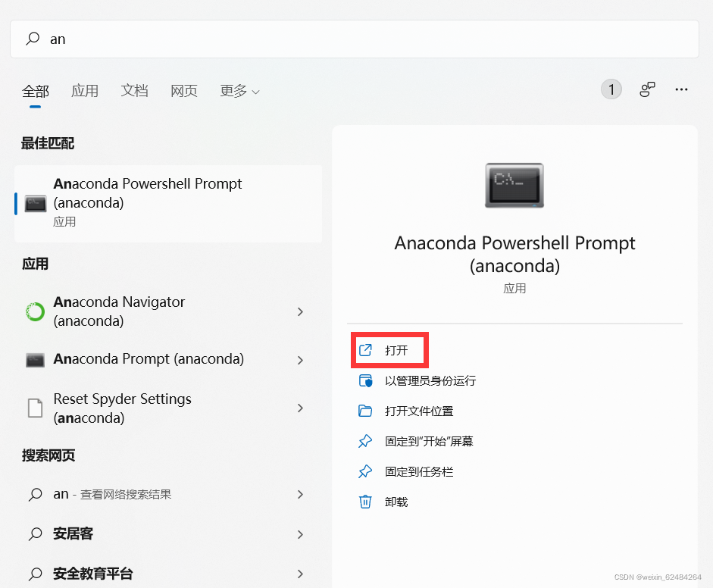The height and width of the screenshot is (588, 713).
Task: Expand Anaconda Navigator result arrow
Action: click(300, 311)
